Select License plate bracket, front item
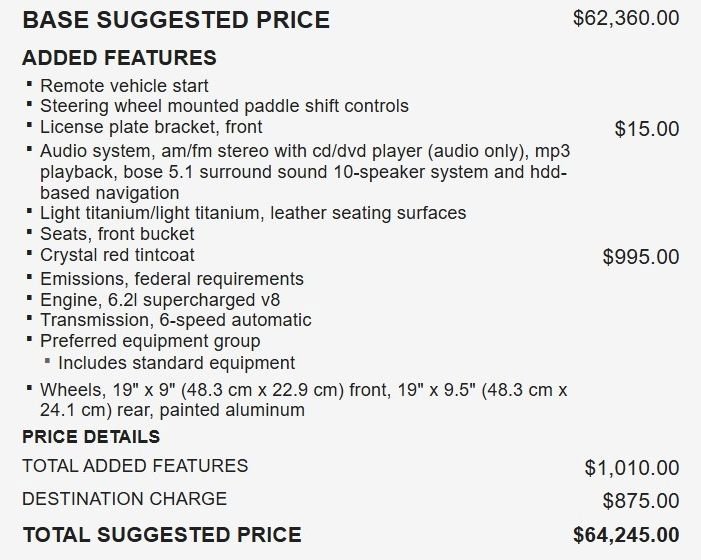The height and width of the screenshot is (560, 701). tap(151, 127)
